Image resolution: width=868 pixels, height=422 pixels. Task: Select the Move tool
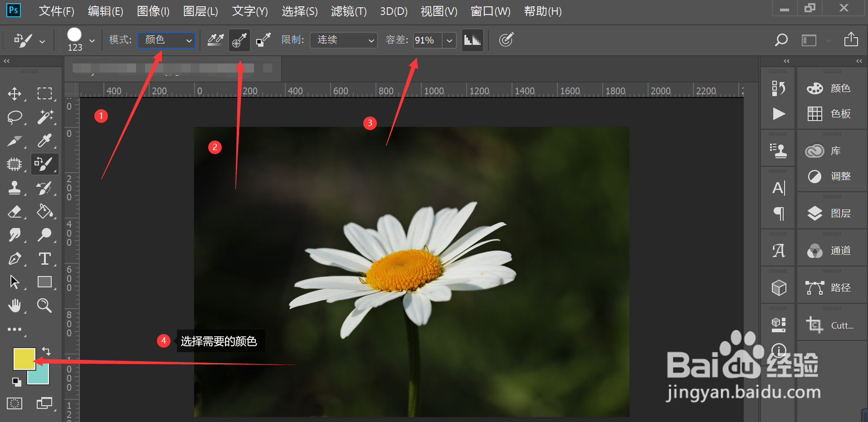click(x=15, y=94)
